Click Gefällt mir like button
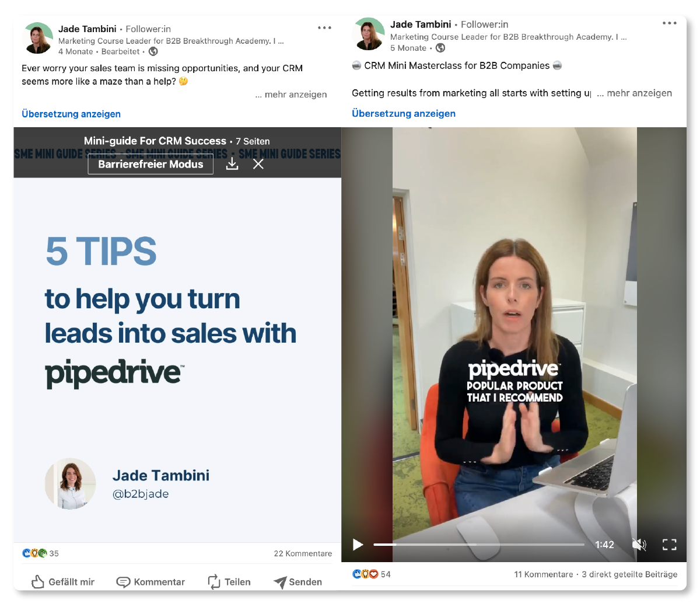This screenshot has height=610, width=700. (x=62, y=582)
